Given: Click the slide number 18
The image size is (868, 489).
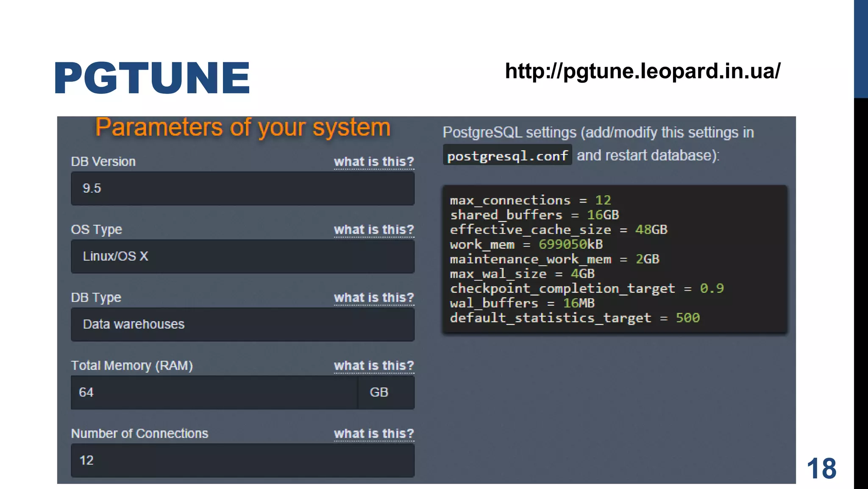Looking at the screenshot, I should click(x=821, y=469).
